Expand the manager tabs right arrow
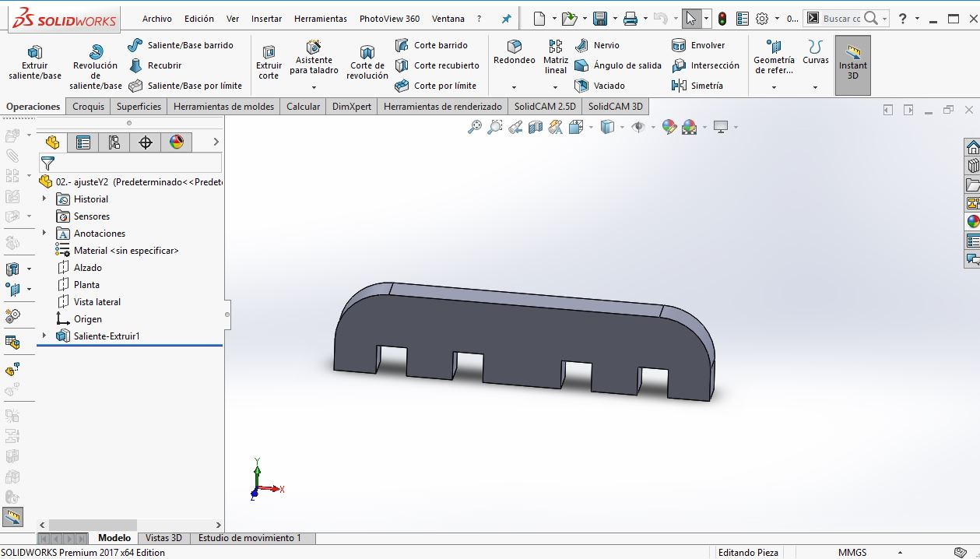 pos(216,142)
